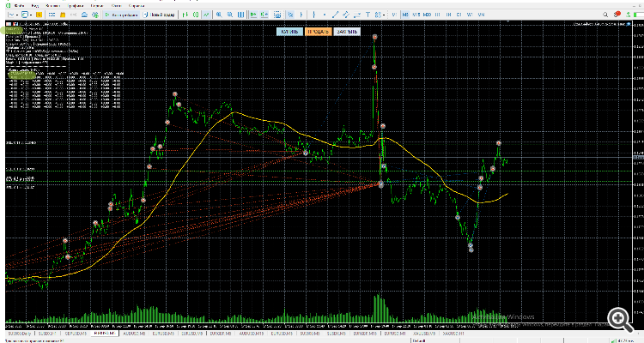Image resolution: width=644 pixels, height=343 pixels.
Task: Tile chart windows with grid icon
Action: point(240,15)
